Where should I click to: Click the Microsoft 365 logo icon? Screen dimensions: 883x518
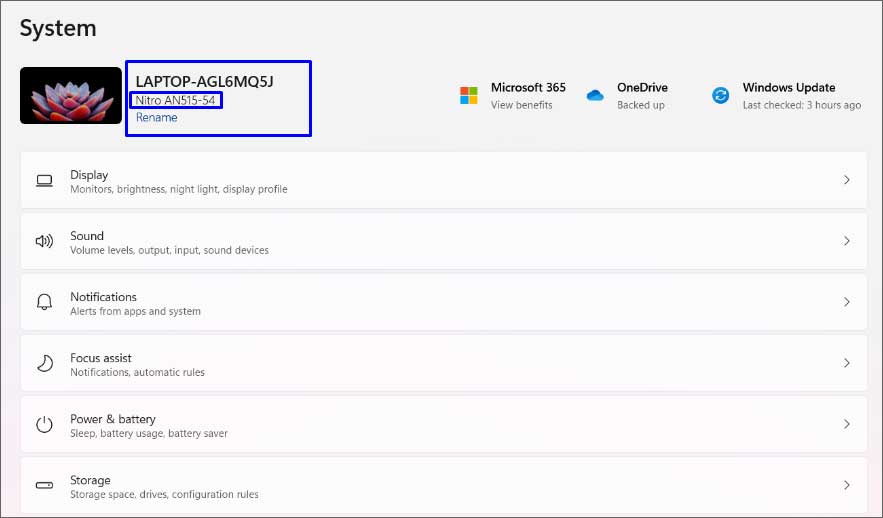(469, 96)
